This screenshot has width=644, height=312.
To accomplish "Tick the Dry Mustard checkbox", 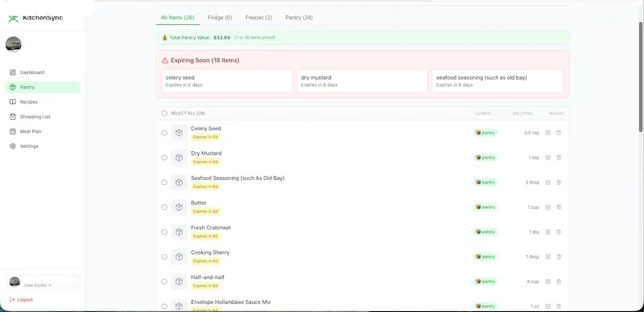I will coord(164,158).
